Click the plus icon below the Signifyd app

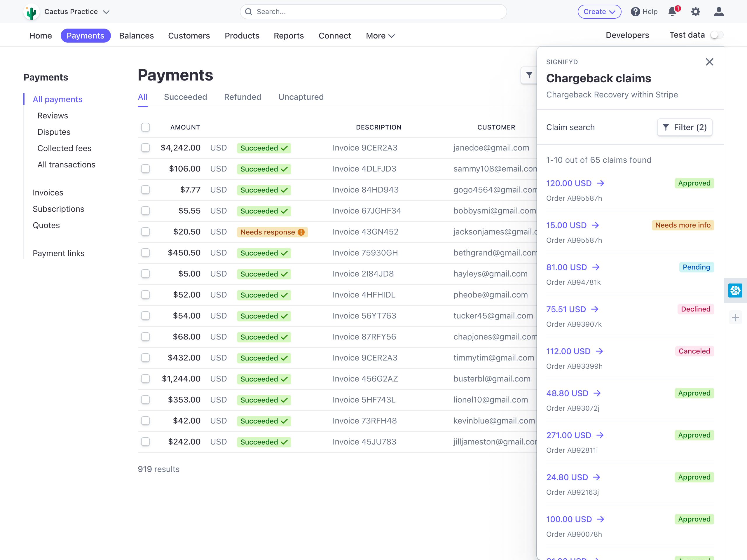click(x=736, y=317)
